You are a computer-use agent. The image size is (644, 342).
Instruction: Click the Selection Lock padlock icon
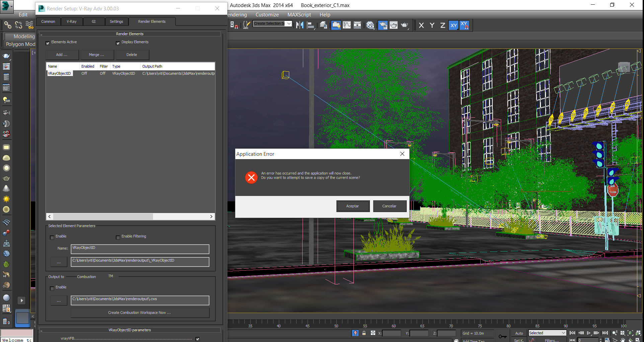pos(364,333)
